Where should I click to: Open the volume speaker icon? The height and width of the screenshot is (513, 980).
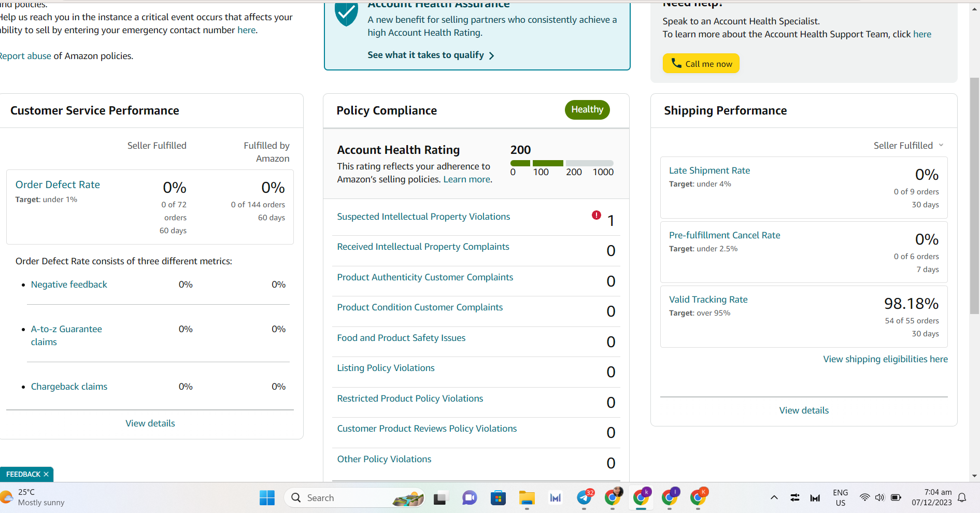(x=879, y=497)
